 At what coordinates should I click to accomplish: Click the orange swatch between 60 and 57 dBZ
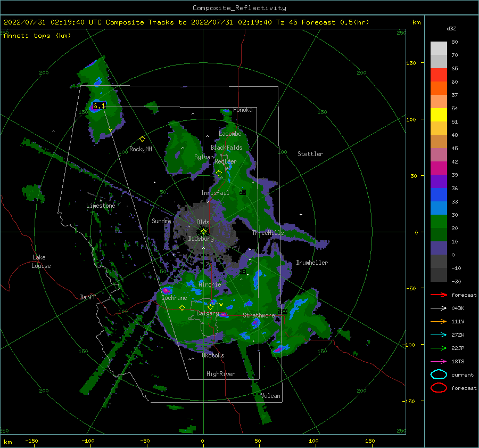[439, 88]
